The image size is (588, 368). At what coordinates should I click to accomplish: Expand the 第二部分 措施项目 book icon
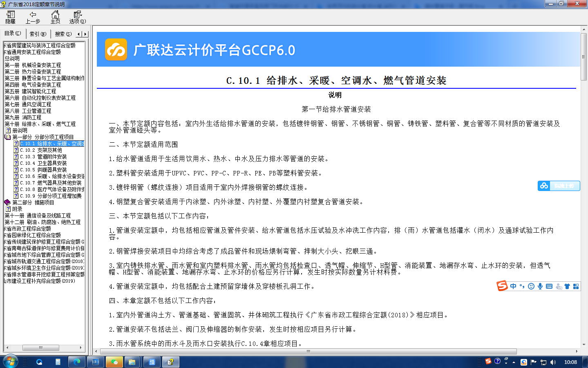tap(7, 202)
